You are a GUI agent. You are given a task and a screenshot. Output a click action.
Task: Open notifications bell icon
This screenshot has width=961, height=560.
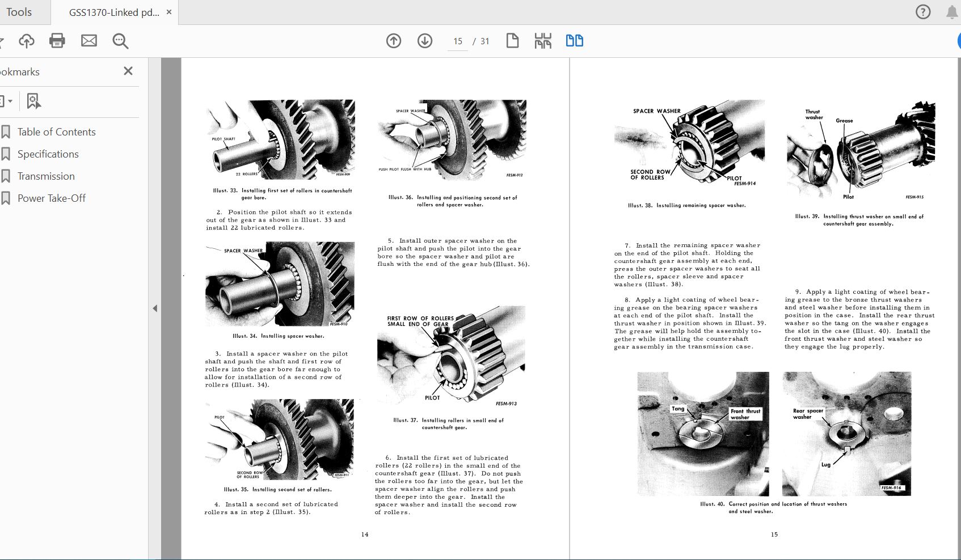tap(952, 12)
